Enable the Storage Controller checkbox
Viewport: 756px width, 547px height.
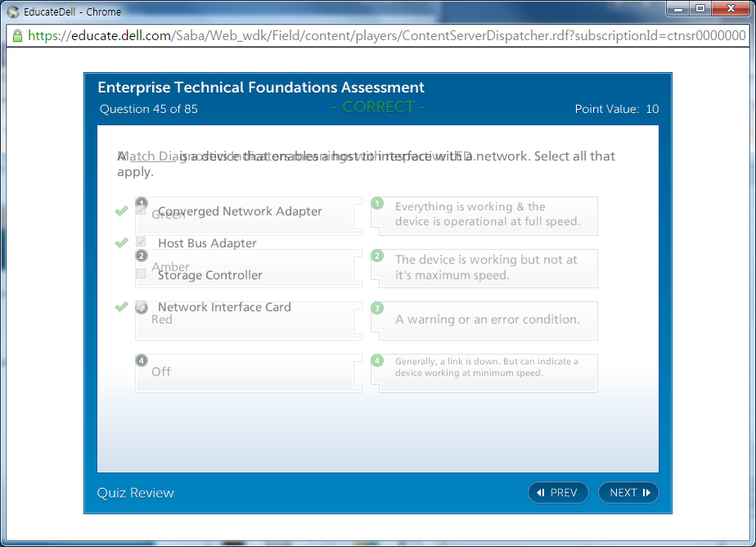pyautogui.click(x=141, y=274)
